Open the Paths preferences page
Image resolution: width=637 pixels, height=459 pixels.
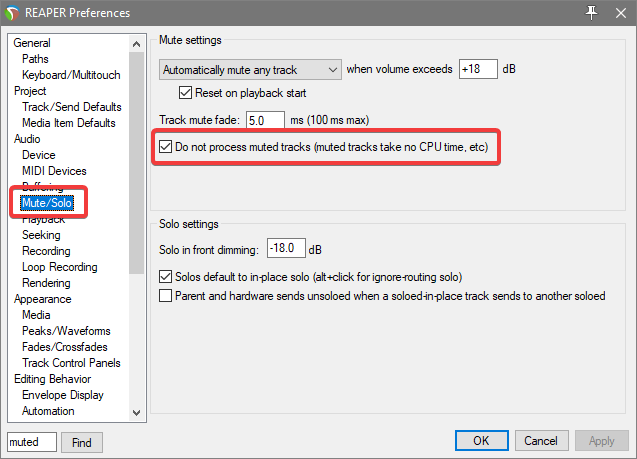coord(35,59)
